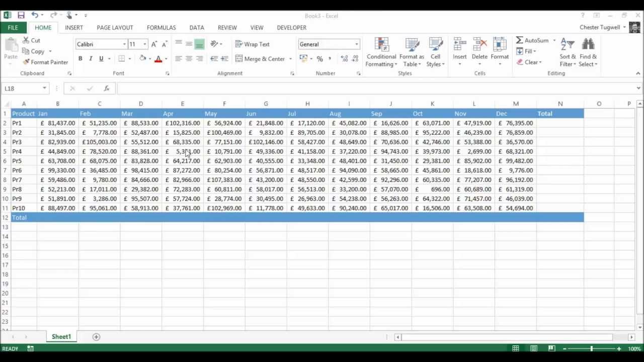The height and width of the screenshot is (362, 644).
Task: Add a new sheet with plus icon
Action: (x=96, y=337)
